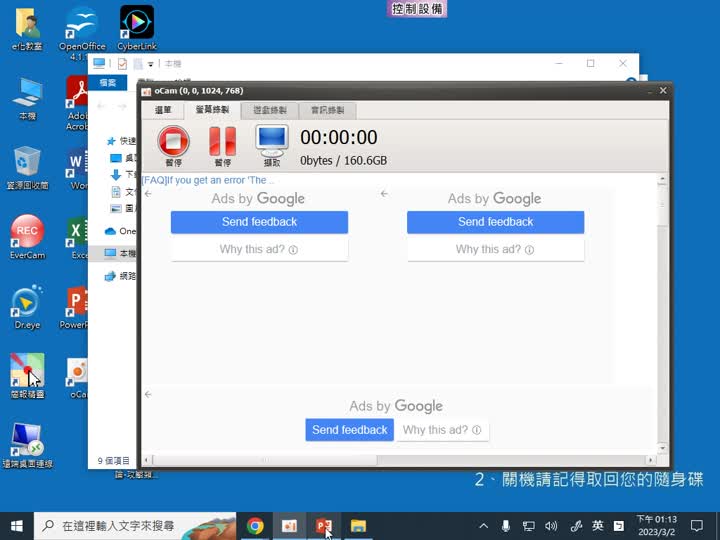Screen dimensions: 720x540
Task: Click the back arrow above the left ad
Action: pyautogui.click(x=148, y=194)
